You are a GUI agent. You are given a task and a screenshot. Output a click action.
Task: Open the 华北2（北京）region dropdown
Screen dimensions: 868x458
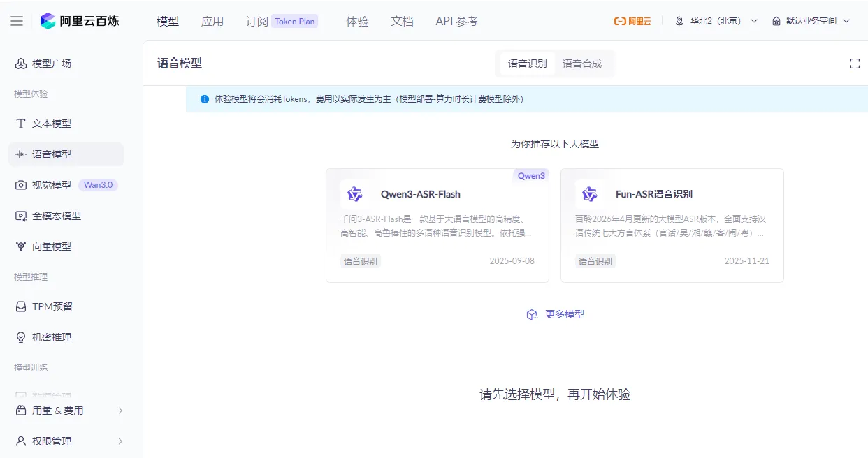[x=716, y=21]
